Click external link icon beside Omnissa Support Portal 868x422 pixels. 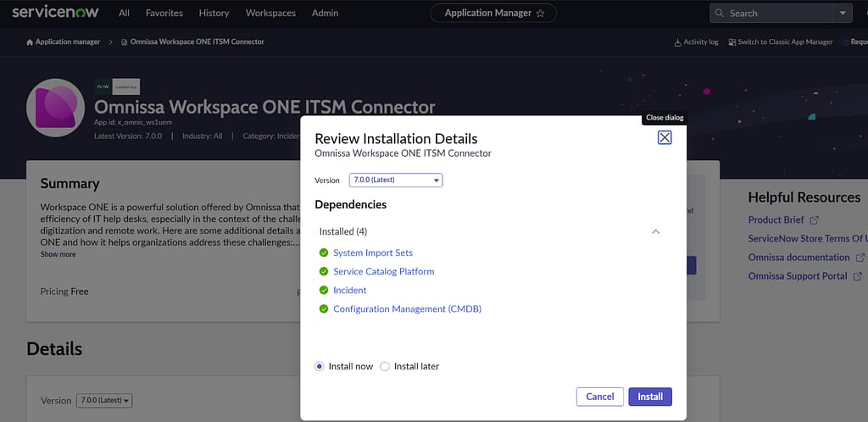858,276
